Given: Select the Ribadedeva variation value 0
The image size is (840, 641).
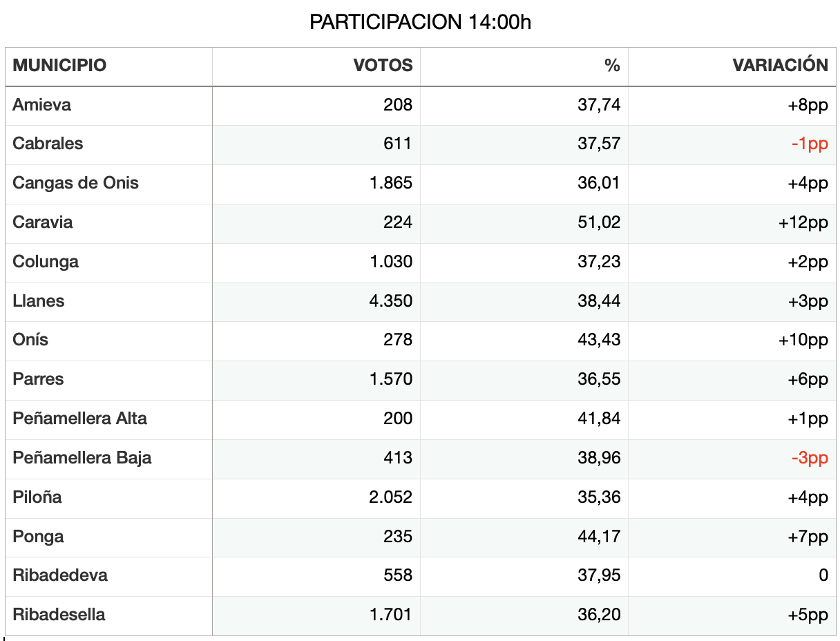Looking at the screenshot, I should pos(823,575).
